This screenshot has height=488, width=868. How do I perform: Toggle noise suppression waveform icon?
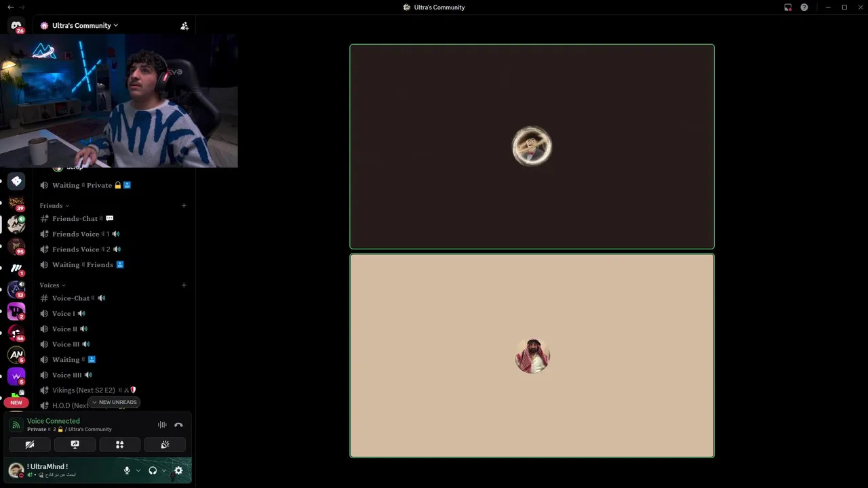(162, 425)
